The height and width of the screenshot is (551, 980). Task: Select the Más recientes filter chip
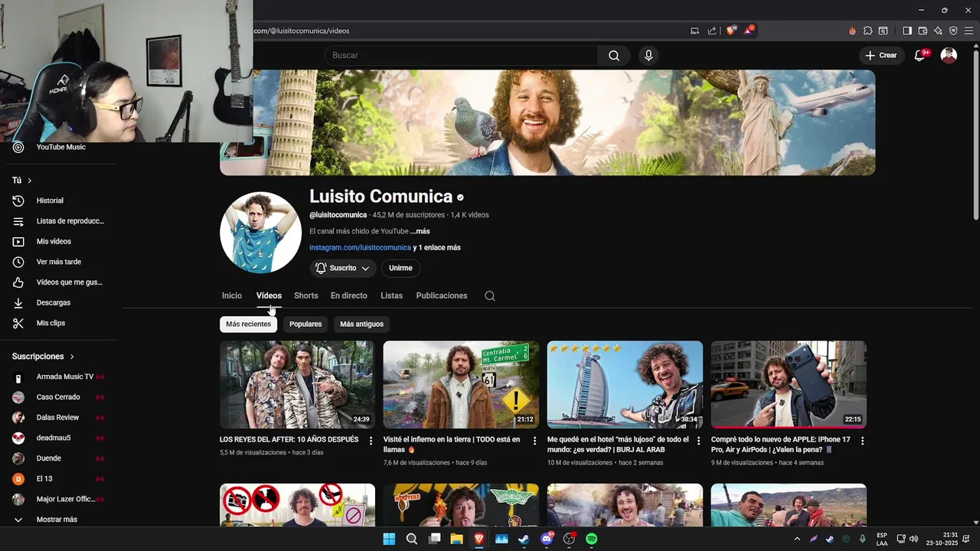(x=248, y=324)
